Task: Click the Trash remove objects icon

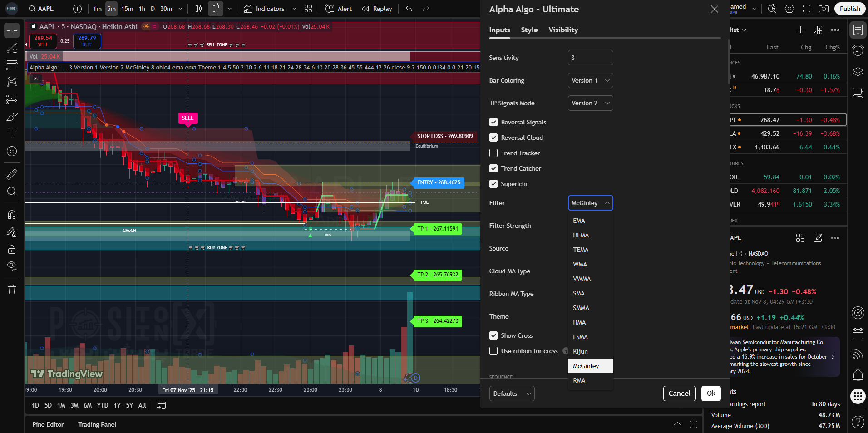Action: pos(12,290)
